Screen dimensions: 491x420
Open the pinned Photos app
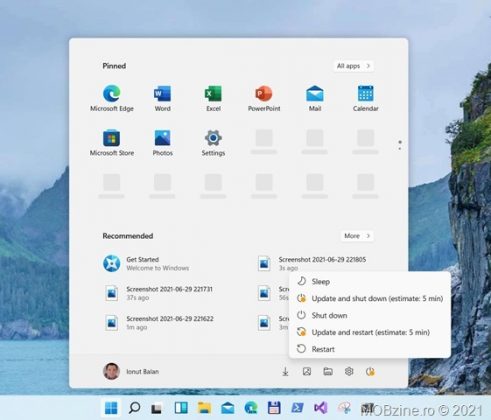[x=162, y=143]
